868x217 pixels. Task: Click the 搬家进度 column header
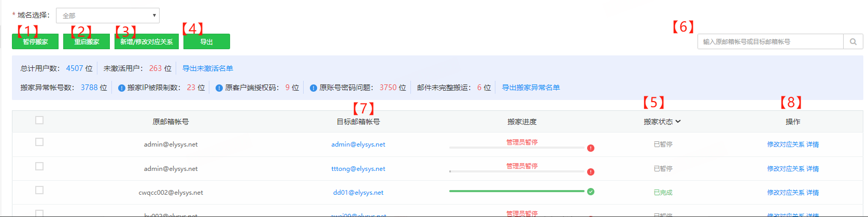[x=522, y=122]
